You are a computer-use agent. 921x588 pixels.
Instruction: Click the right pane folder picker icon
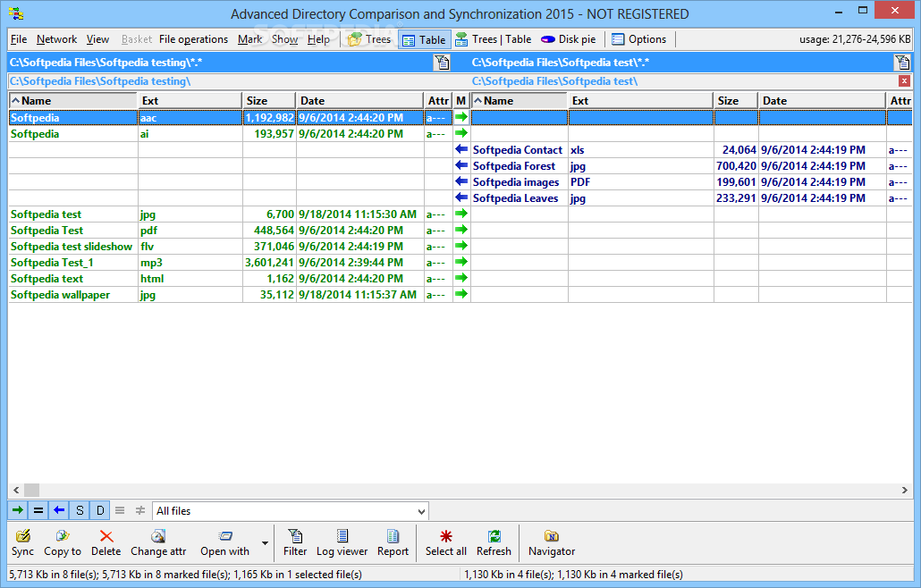click(x=902, y=63)
